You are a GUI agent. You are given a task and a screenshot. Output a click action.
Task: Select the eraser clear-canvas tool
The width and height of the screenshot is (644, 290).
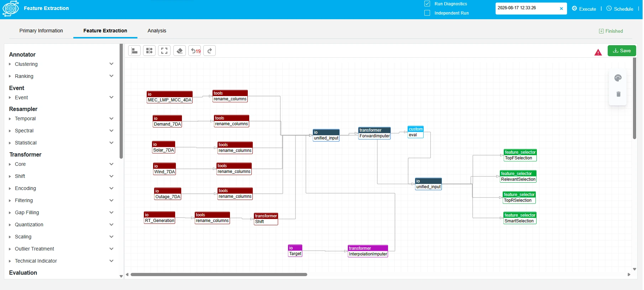(180, 51)
